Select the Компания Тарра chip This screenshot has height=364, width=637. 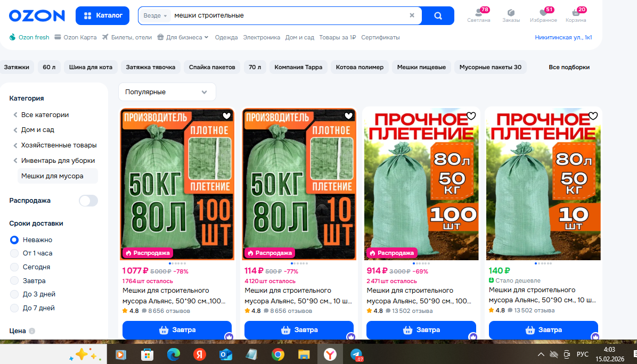[298, 67]
